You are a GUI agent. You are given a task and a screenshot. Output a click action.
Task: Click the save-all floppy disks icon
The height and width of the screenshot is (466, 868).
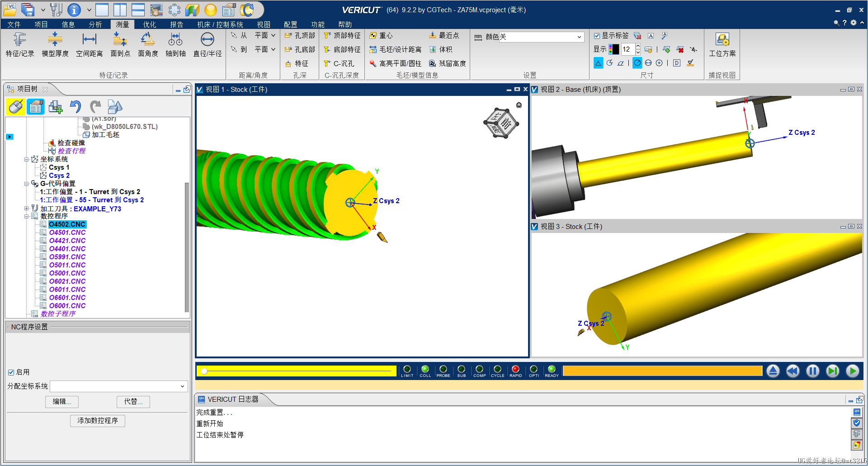point(28,9)
